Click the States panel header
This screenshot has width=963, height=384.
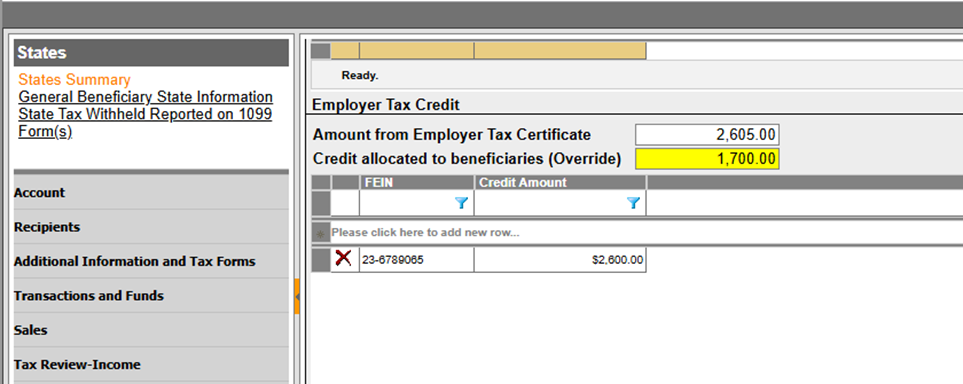point(151,53)
